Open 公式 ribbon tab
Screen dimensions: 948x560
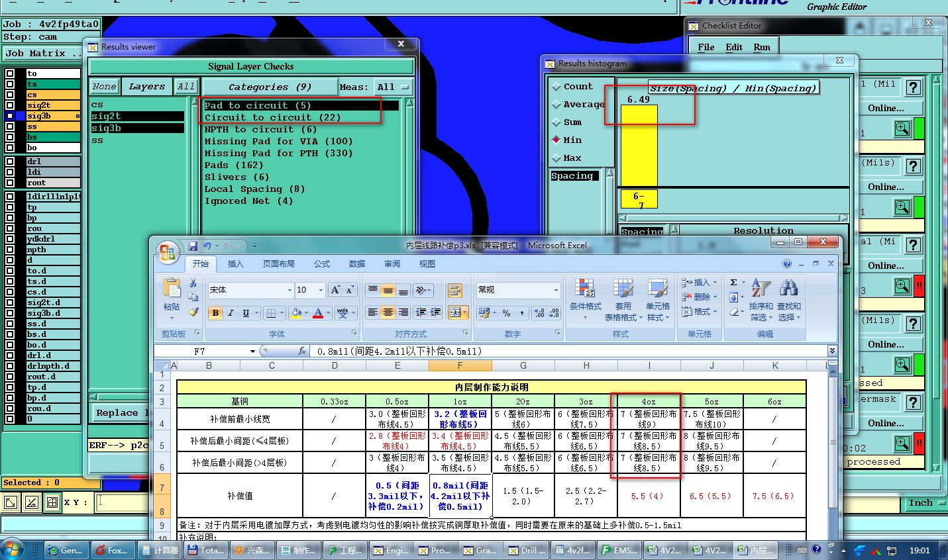click(x=322, y=263)
